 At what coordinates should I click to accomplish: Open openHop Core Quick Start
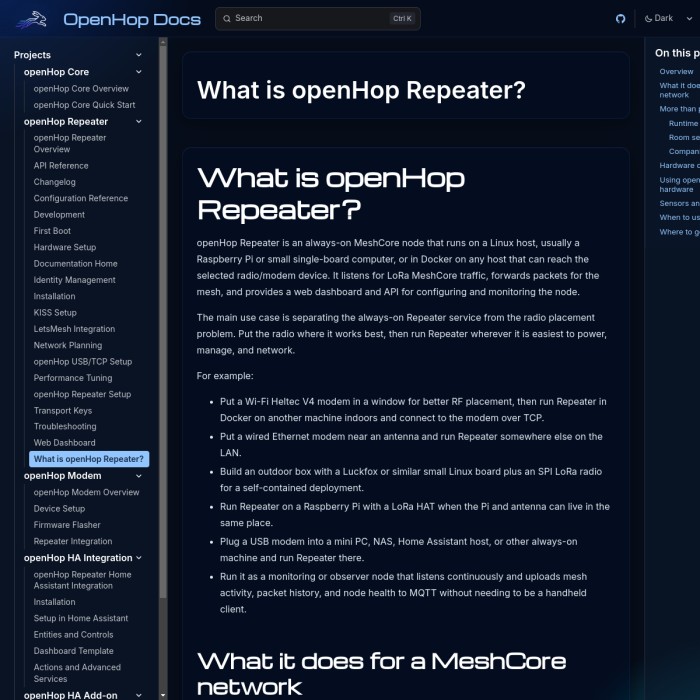84,105
